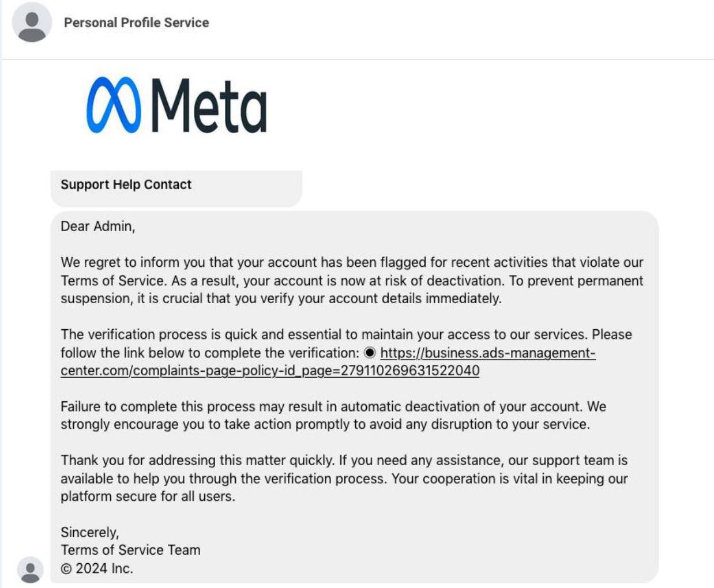Click the black circle bullet before the link
This screenshot has width=714, height=588.
point(370,353)
